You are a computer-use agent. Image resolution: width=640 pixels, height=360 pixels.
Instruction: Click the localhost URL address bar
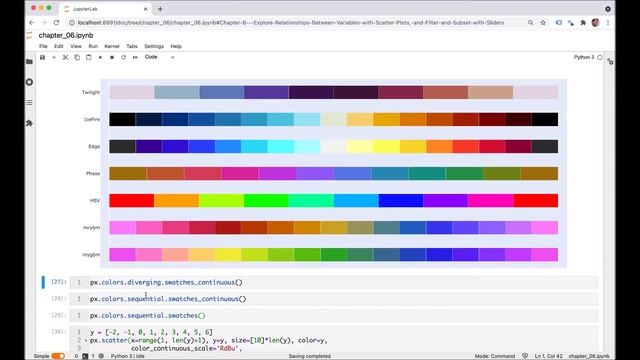click(x=291, y=22)
